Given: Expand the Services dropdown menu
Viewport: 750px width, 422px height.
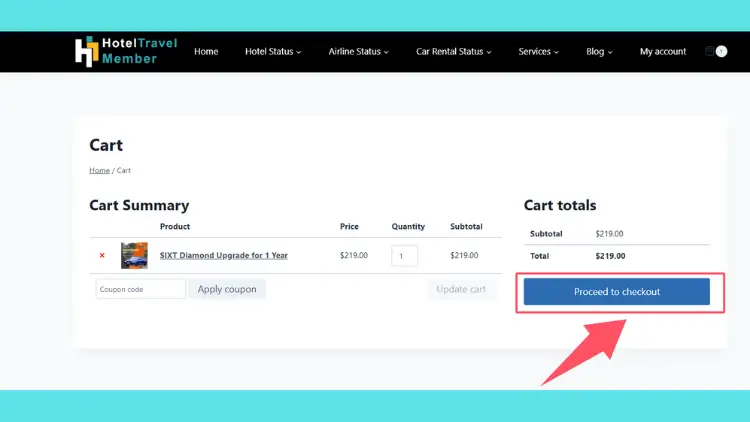Looking at the screenshot, I should pos(539,51).
